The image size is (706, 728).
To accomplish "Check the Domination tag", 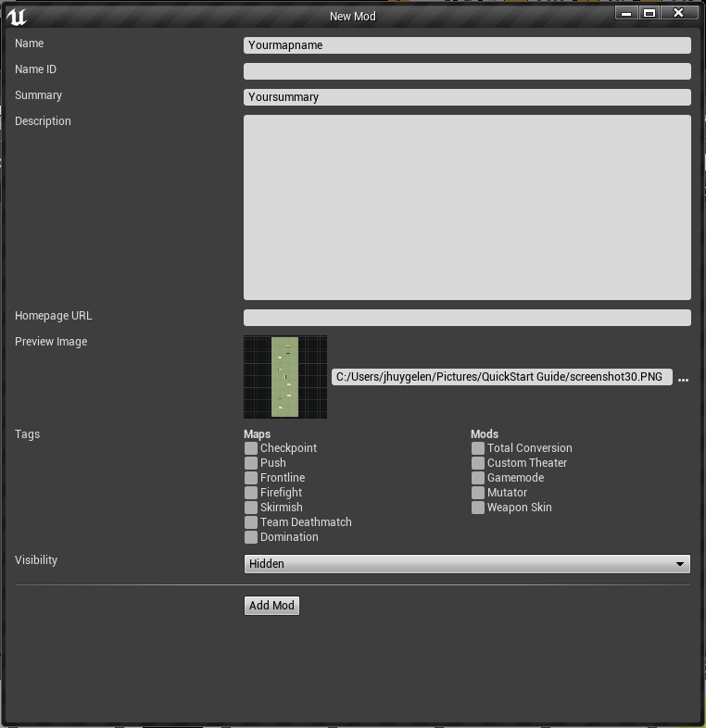I will point(251,537).
